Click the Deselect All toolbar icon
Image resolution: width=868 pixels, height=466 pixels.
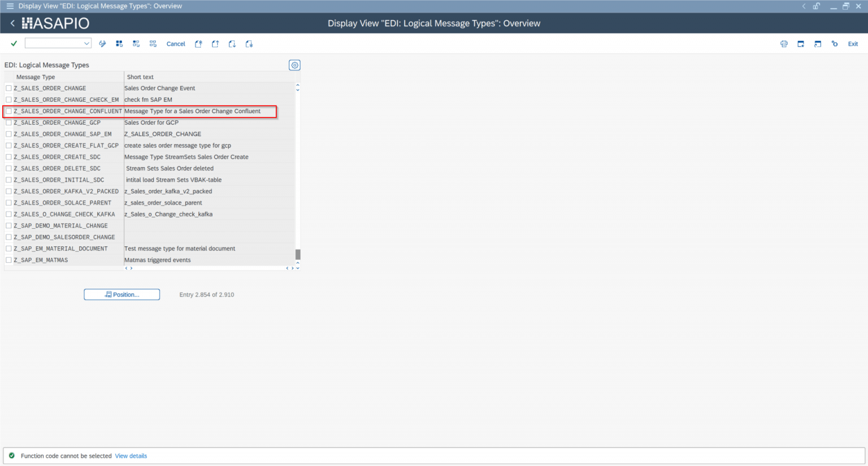pyautogui.click(x=153, y=43)
